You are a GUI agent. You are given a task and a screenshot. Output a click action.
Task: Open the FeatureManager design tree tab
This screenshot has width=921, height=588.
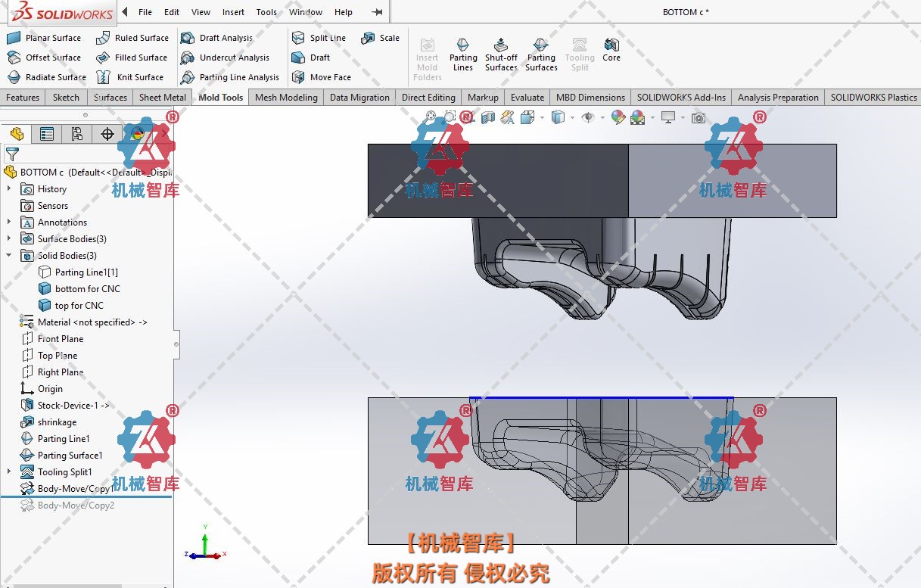(17, 134)
